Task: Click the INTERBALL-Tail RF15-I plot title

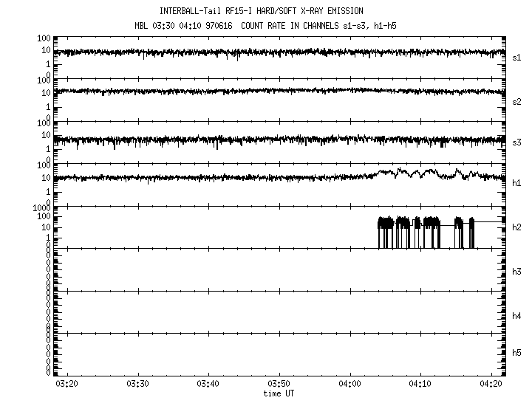Action: click(261, 11)
